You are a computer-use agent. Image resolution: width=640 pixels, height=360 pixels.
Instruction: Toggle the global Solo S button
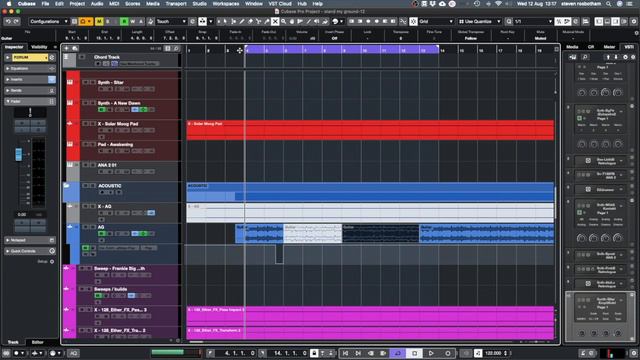pos(108,21)
